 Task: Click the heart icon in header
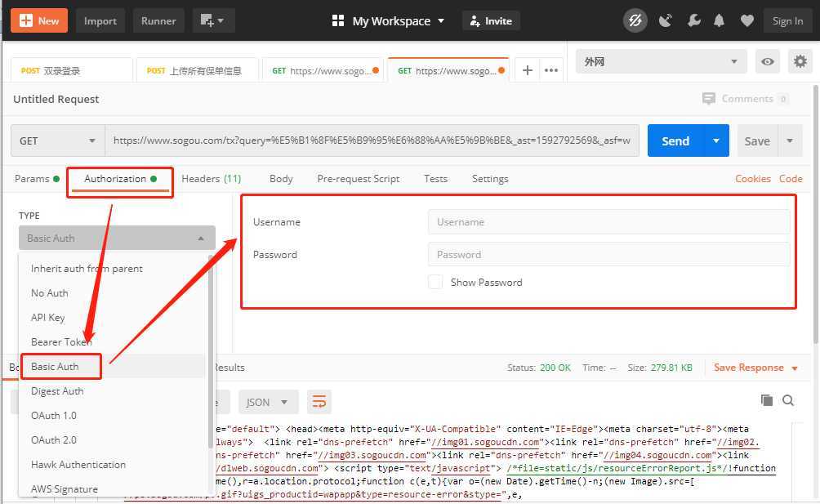click(x=746, y=21)
